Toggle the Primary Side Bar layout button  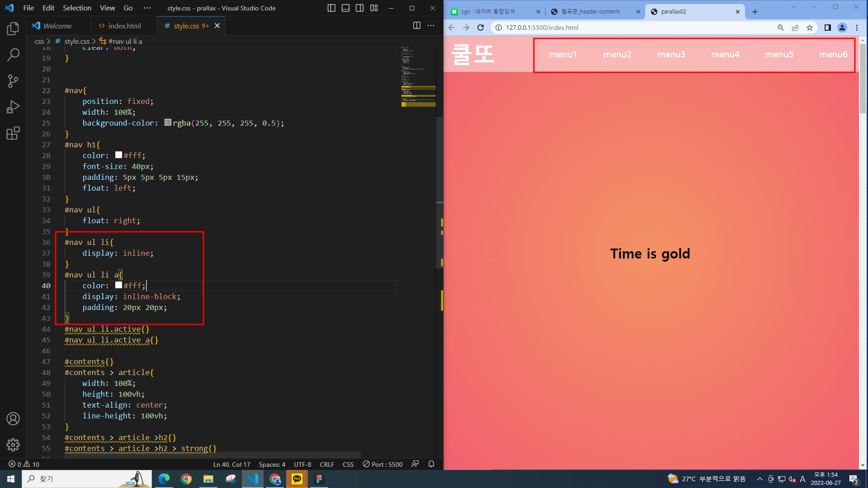click(x=331, y=8)
